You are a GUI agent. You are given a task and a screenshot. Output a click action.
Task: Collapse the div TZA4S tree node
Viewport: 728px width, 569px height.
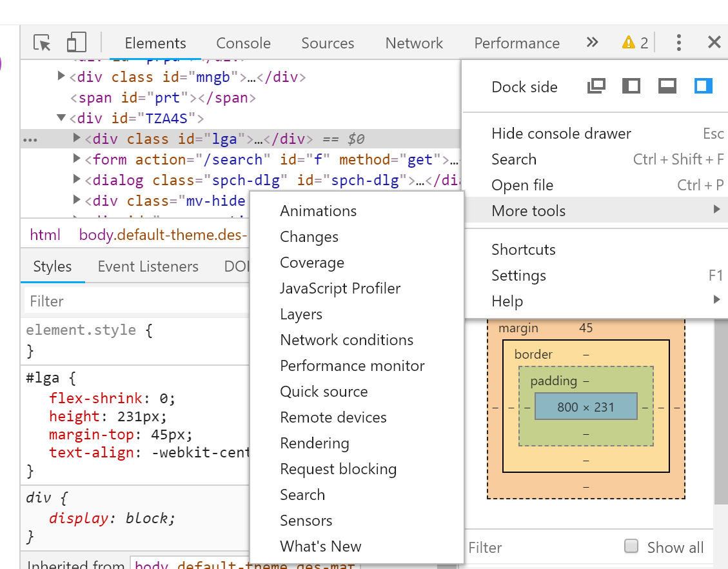click(61, 118)
